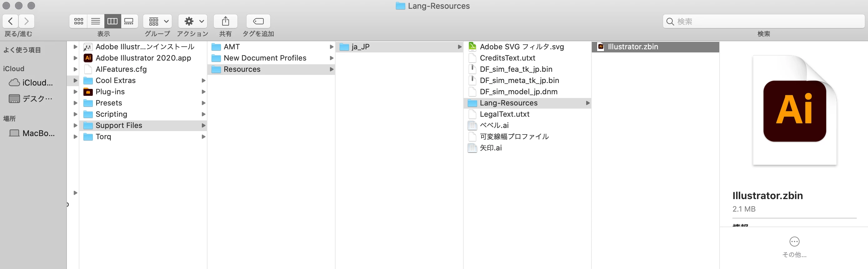Click the よく使う項目 sidebar heading

[22, 50]
